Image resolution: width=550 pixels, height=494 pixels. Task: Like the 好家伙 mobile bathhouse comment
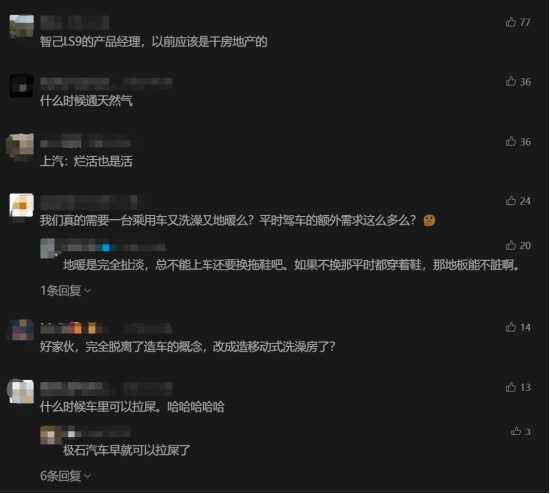click(511, 327)
